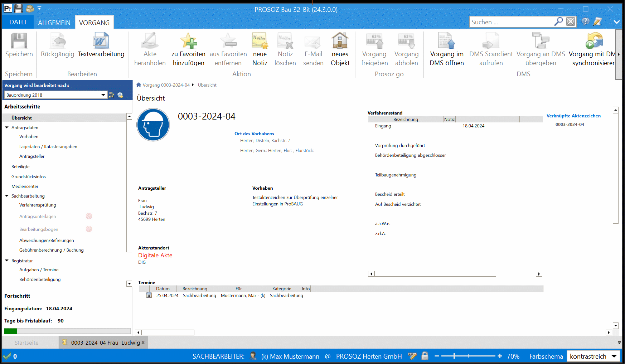Viewport: 625px width, 364px height.
Task: Open the Bauordnung 2018 dropdown
Action: 103,95
